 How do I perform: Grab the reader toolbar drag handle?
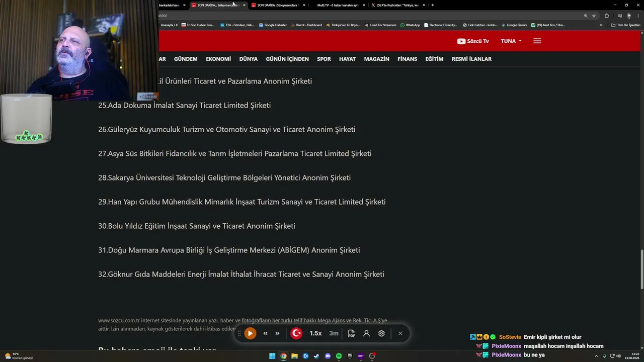pos(239,333)
